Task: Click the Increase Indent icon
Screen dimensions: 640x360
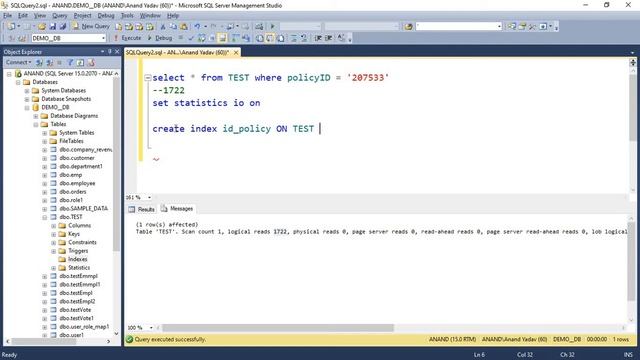Action: point(329,38)
